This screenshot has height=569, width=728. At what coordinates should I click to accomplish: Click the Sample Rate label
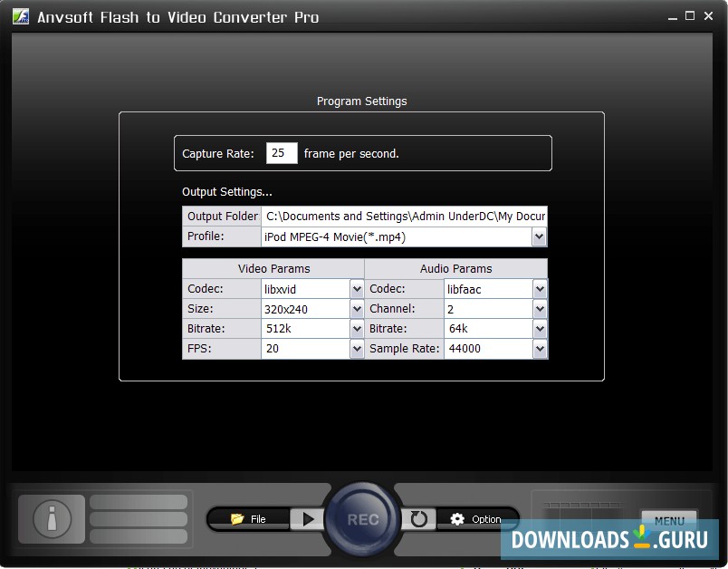tap(404, 349)
